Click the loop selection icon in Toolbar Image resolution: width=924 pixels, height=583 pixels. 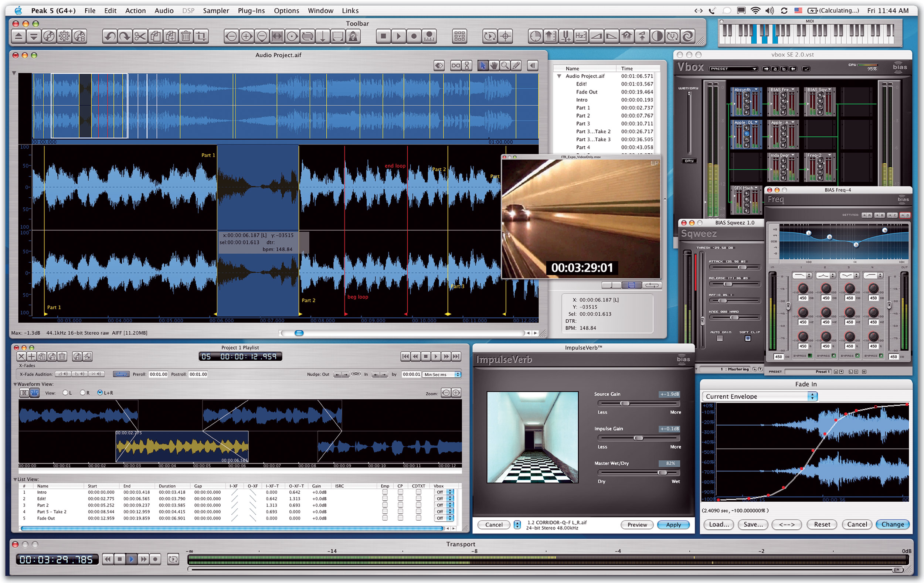[x=308, y=37]
